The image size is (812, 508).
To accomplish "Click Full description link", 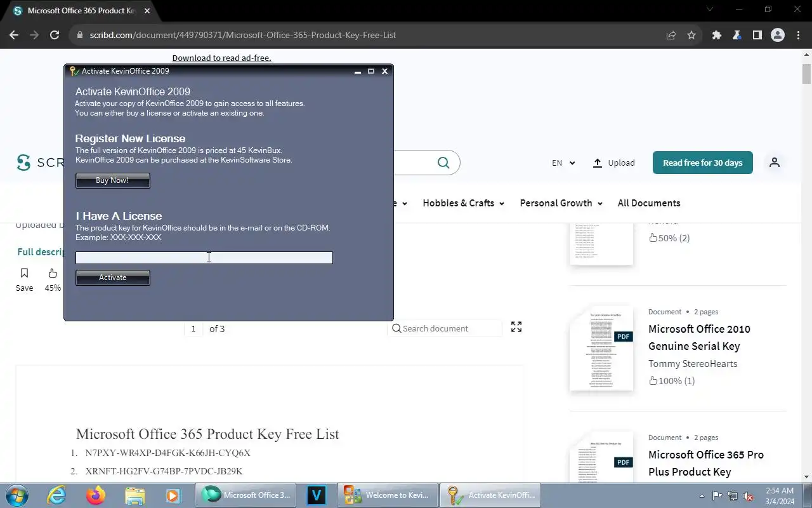I will point(42,251).
